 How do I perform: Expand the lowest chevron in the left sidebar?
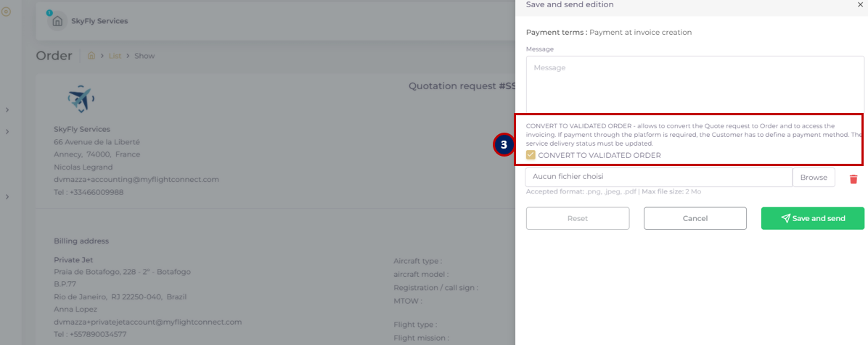point(7,196)
